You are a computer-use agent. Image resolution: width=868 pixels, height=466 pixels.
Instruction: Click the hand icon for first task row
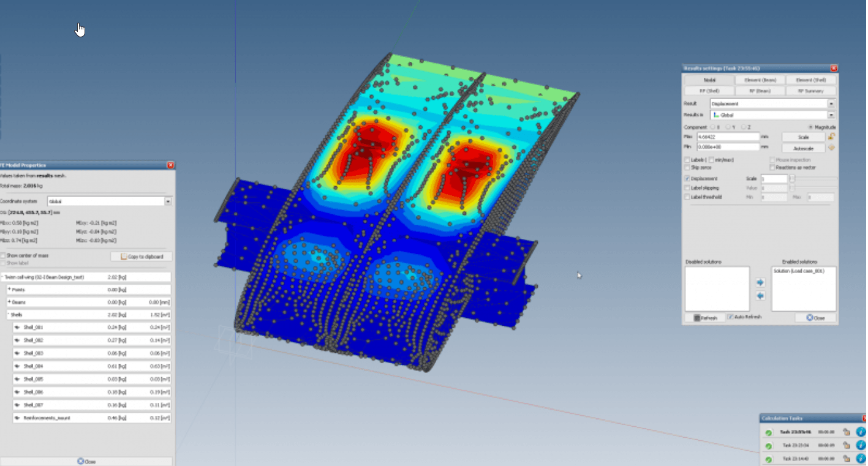847,432
